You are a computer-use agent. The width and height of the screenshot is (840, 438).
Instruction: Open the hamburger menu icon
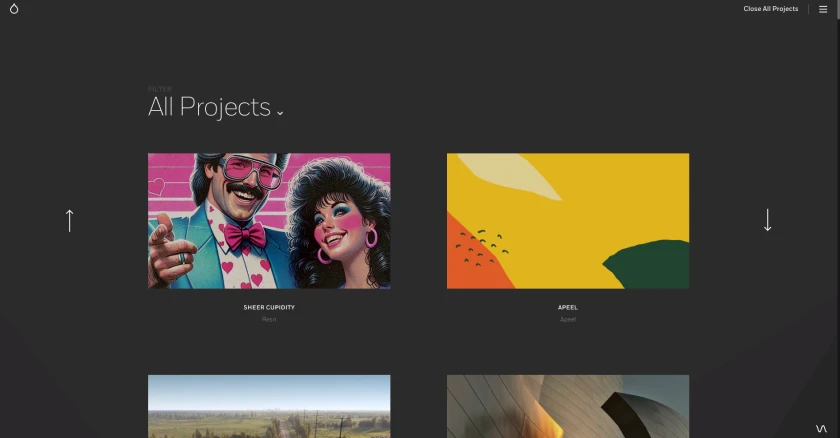pyautogui.click(x=823, y=9)
